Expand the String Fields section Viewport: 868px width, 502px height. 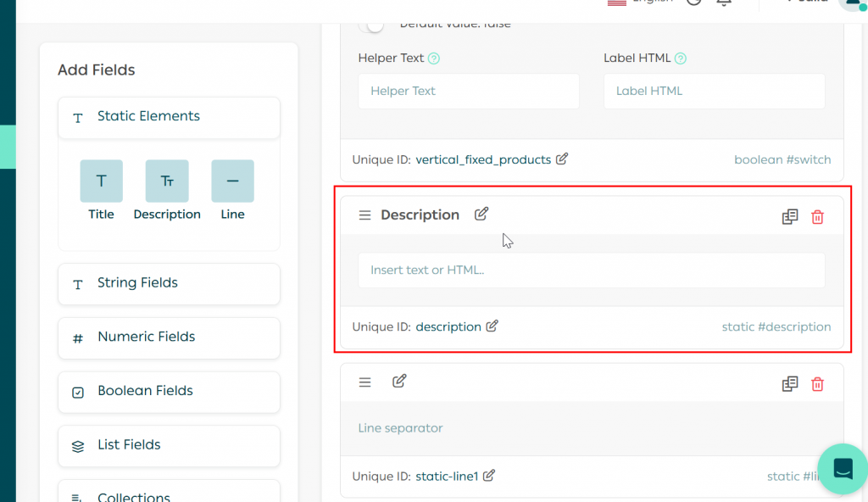coord(169,283)
